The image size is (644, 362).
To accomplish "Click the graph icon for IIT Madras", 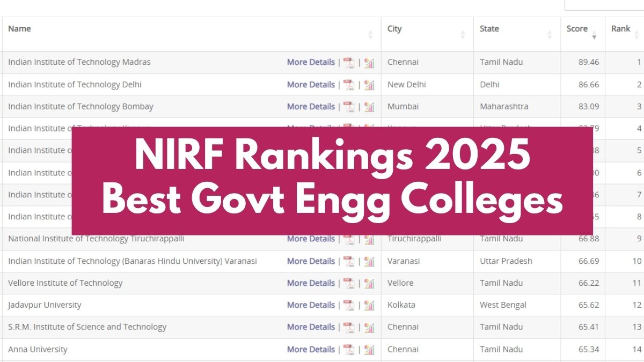I will [x=369, y=63].
